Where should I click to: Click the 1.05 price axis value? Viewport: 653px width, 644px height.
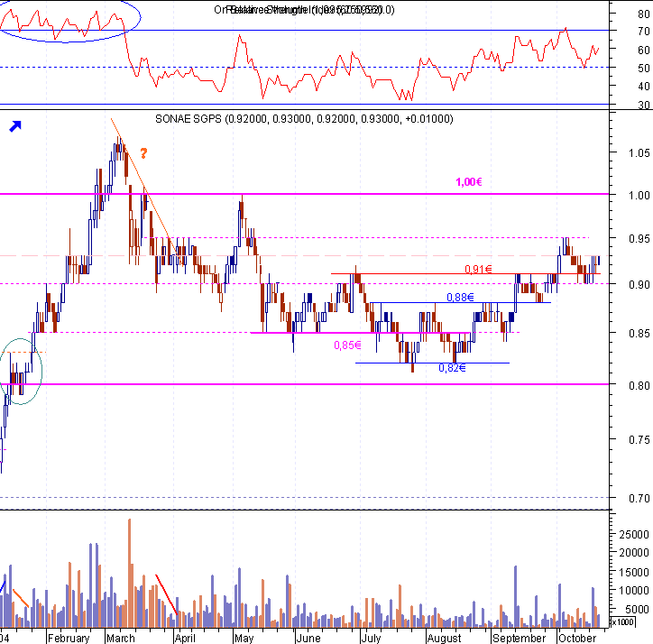[639, 153]
